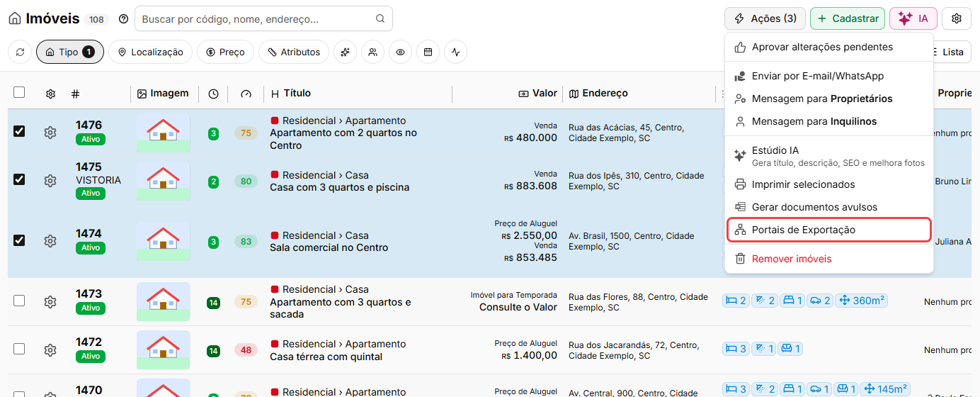Toggle the eye visibility filter
The image size is (980, 397).
400,52
